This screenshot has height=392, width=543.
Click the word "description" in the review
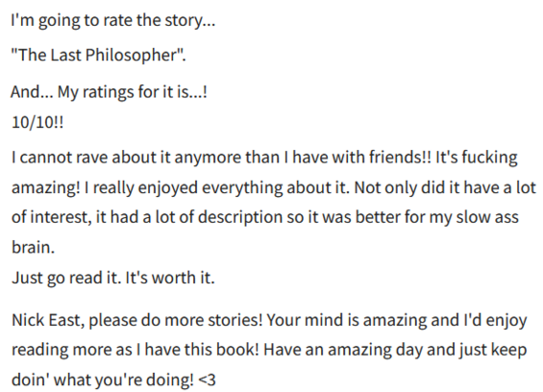coord(240,217)
